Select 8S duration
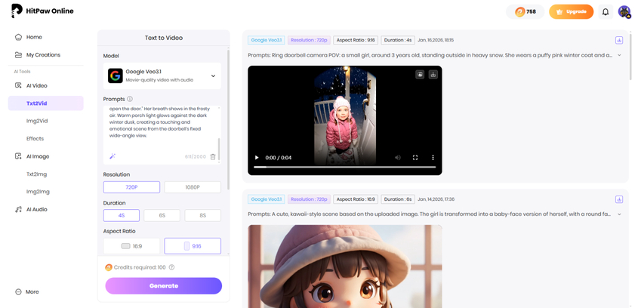This screenshot has width=644, height=308. (203, 215)
